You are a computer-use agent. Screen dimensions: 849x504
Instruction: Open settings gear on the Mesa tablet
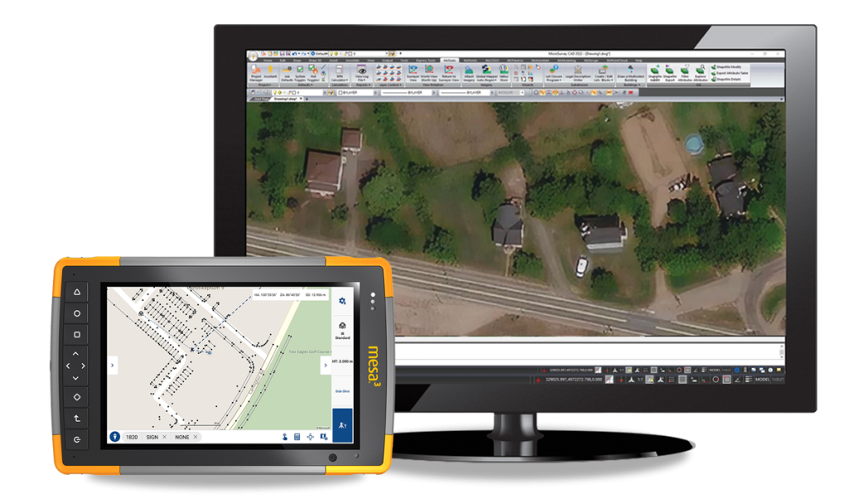point(342,299)
